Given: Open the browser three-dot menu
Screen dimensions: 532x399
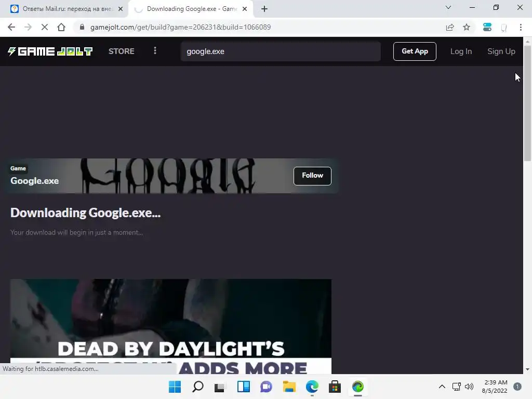Looking at the screenshot, I should tap(521, 27).
